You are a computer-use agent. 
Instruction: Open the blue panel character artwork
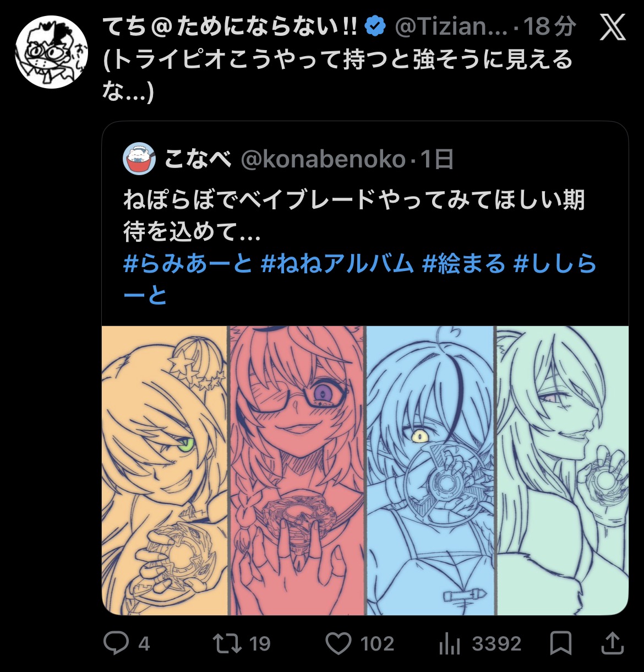(x=430, y=470)
